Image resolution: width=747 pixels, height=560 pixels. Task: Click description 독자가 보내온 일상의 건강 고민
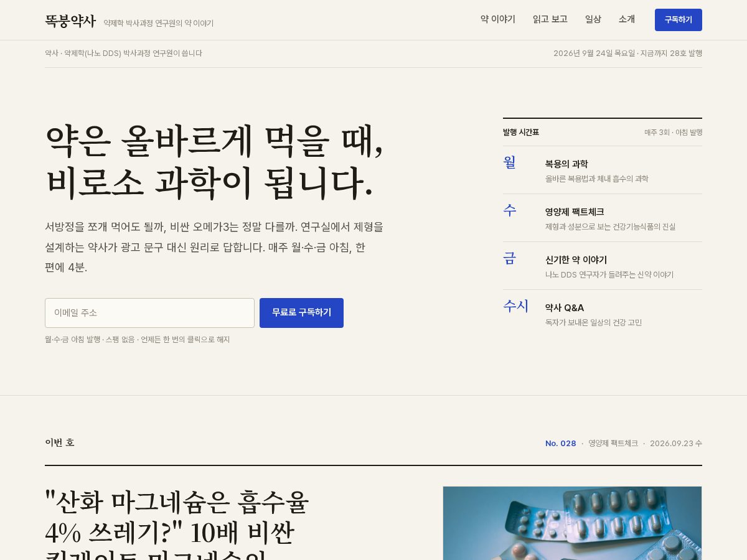594,323
